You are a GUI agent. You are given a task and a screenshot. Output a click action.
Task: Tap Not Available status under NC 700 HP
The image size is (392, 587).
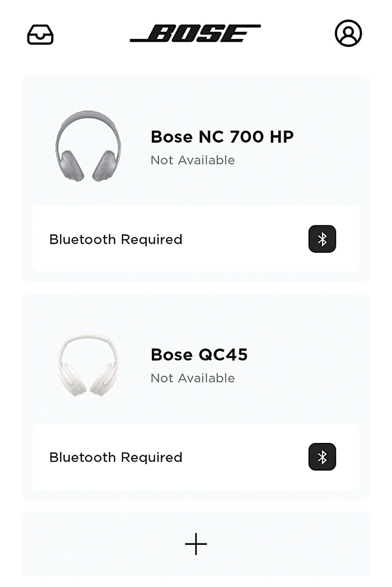tap(192, 160)
